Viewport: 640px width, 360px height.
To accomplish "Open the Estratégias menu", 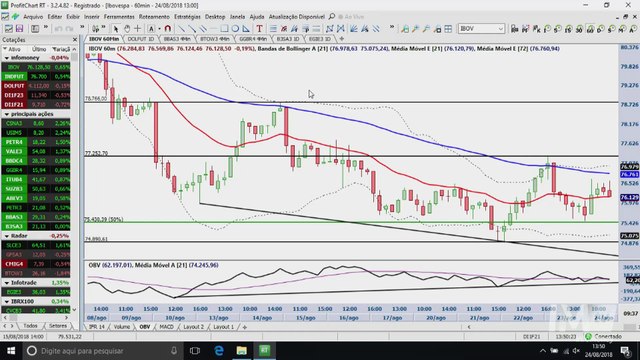I will click(x=187, y=17).
